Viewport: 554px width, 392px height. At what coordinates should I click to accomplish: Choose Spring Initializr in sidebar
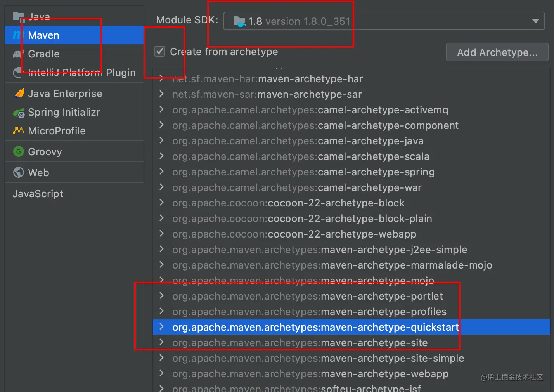click(74, 112)
